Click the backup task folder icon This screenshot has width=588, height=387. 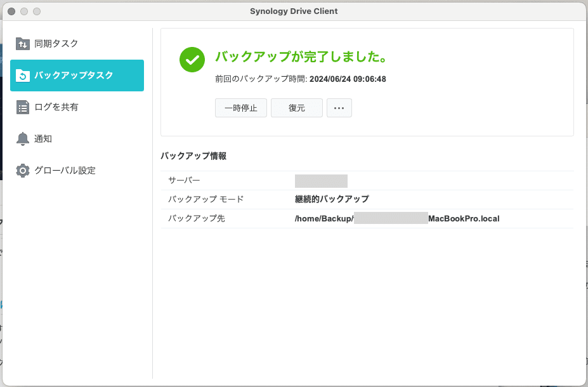(23, 75)
